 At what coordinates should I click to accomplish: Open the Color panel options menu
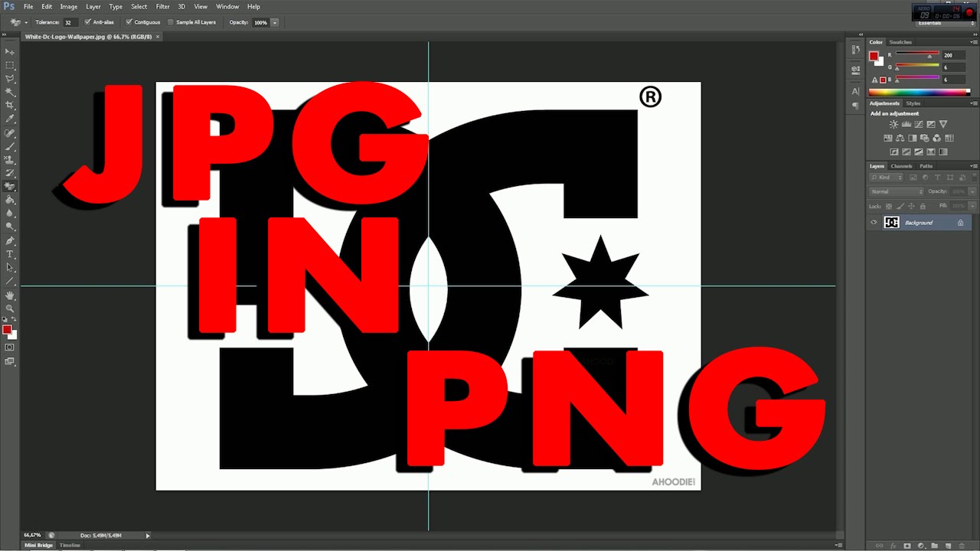[973, 42]
